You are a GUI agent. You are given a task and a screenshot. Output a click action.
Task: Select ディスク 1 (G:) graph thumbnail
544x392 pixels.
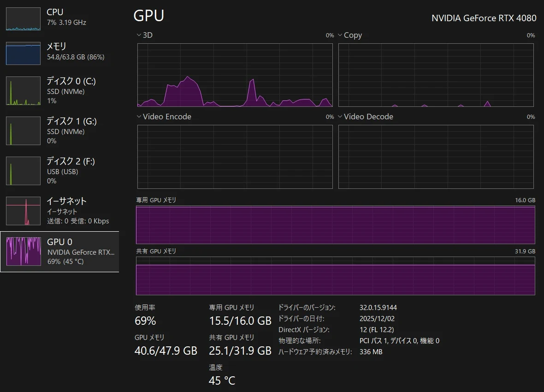[x=23, y=131]
